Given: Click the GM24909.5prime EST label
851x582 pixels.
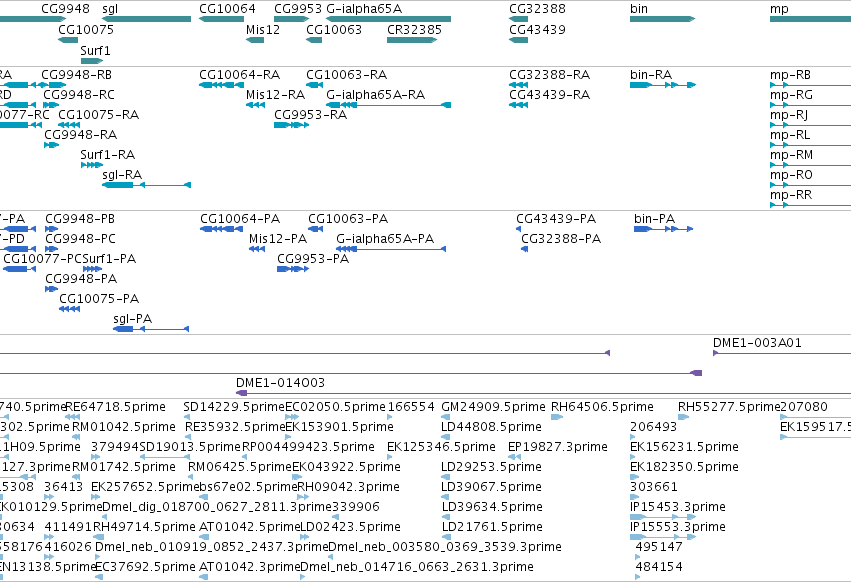Looking at the screenshot, I should click(x=493, y=407).
